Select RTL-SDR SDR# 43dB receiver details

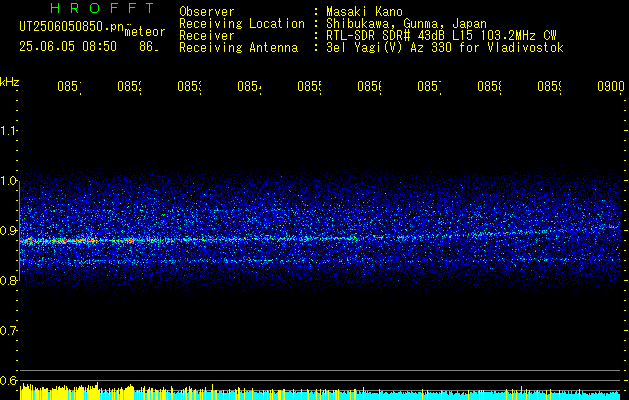tap(441, 36)
